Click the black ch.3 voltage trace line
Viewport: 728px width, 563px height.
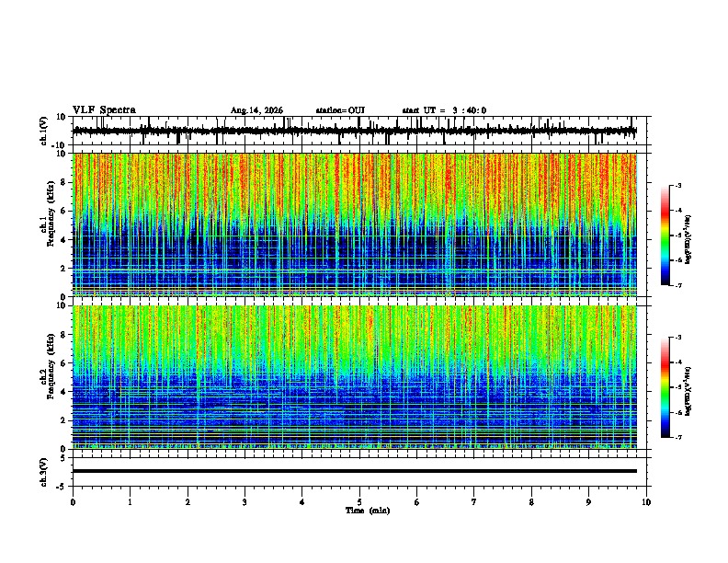pyautogui.click(x=355, y=471)
